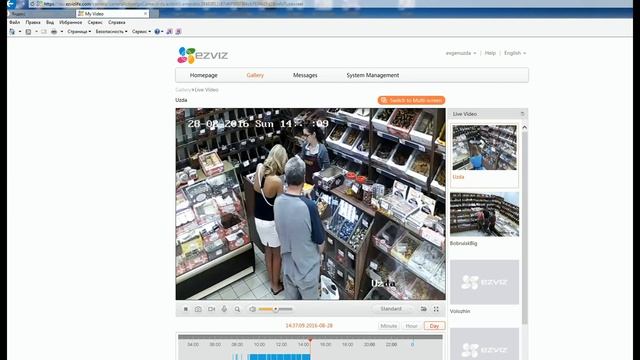
Task: Capture a snapshot with the camera icon
Action: (x=198, y=309)
